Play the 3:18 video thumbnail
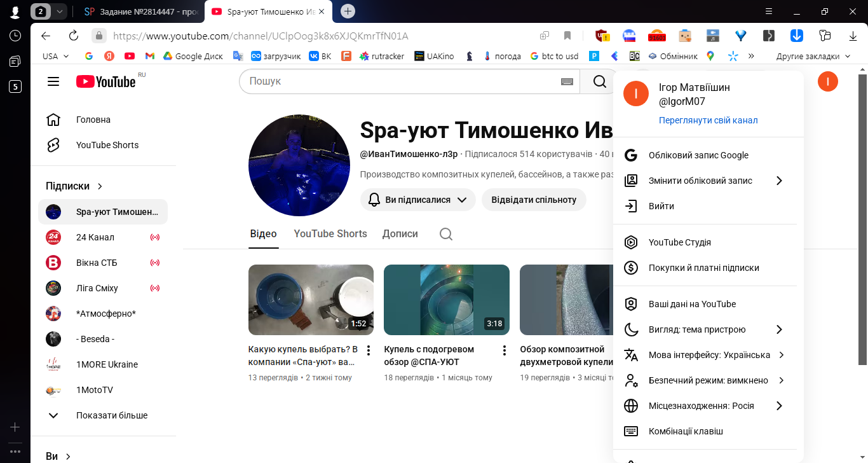Image resolution: width=868 pixels, height=463 pixels. 447,300
